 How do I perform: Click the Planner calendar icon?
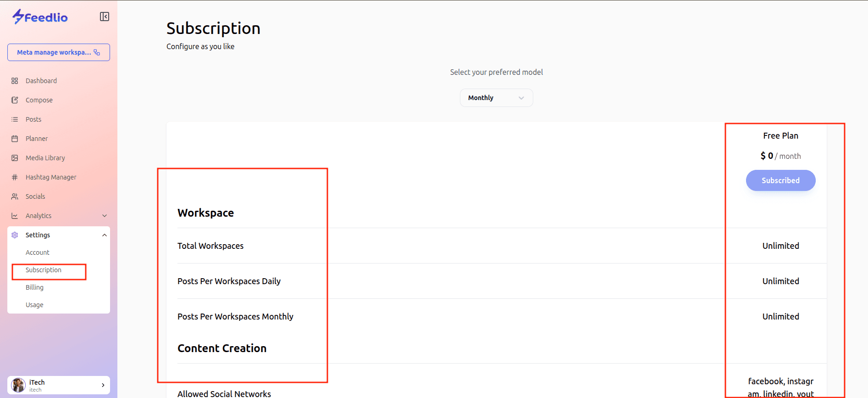pos(15,139)
